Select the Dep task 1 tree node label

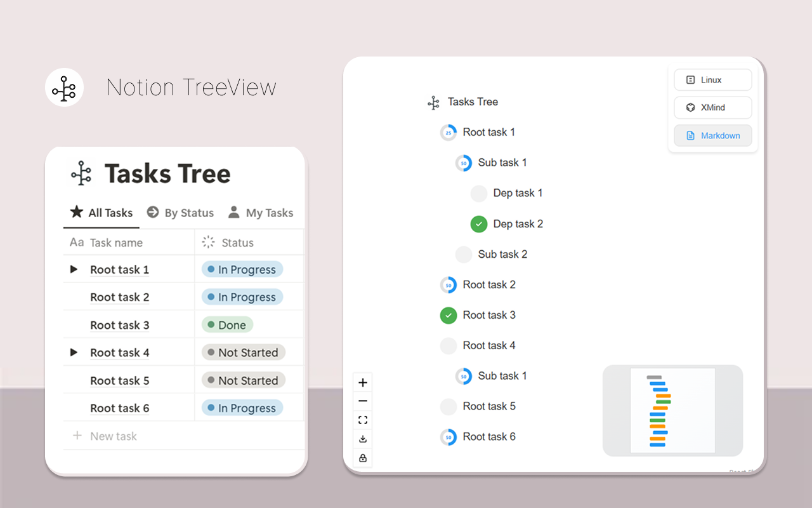pyautogui.click(x=518, y=193)
